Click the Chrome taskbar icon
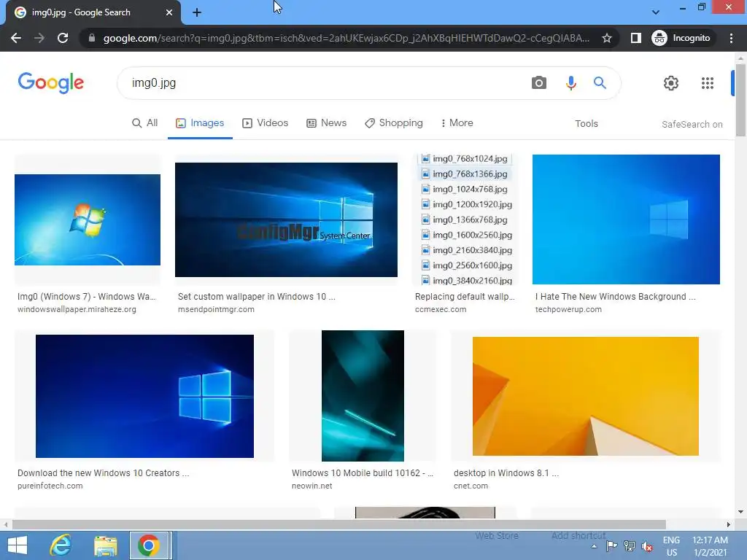Viewport: 747px width, 560px height. click(149, 545)
